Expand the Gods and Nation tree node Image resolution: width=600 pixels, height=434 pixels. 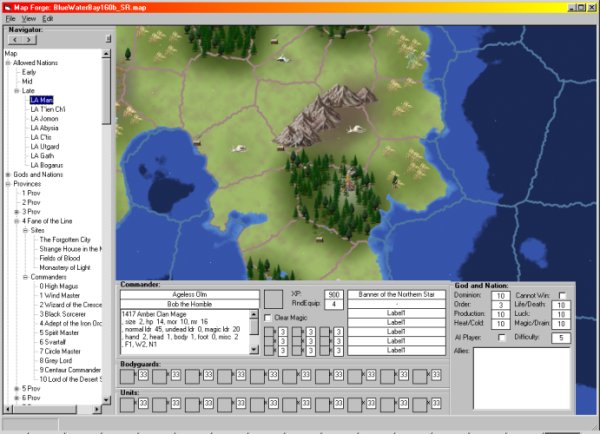point(8,174)
